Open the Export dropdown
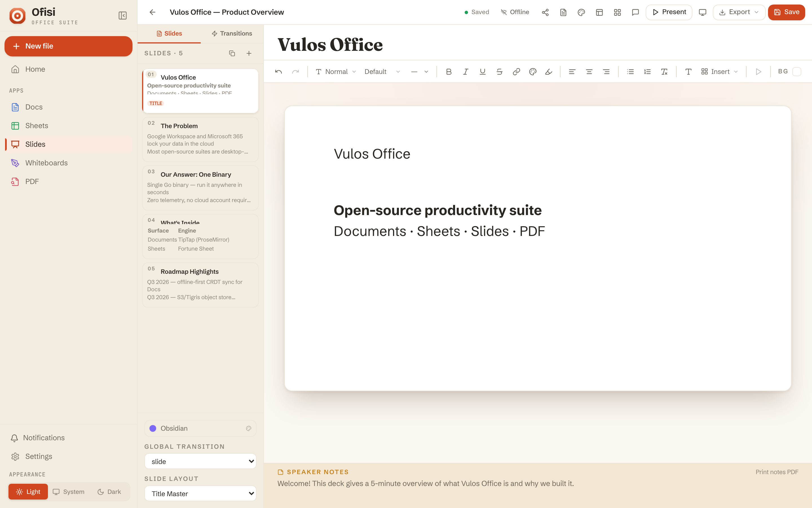Screen dimensions: 812x508 [739, 12]
